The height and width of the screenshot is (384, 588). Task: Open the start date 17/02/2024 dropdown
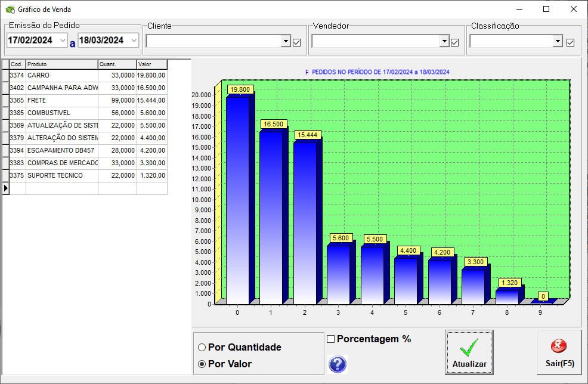click(x=61, y=39)
